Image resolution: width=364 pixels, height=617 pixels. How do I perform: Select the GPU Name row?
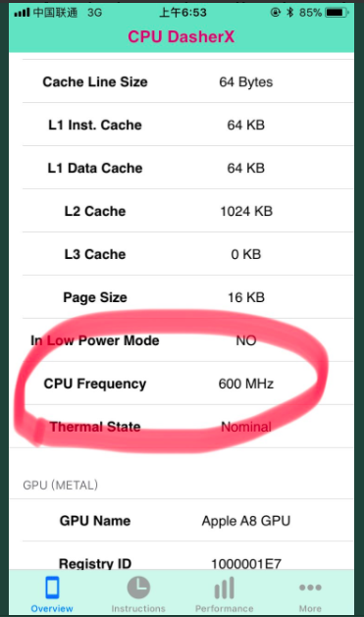pyautogui.click(x=182, y=521)
